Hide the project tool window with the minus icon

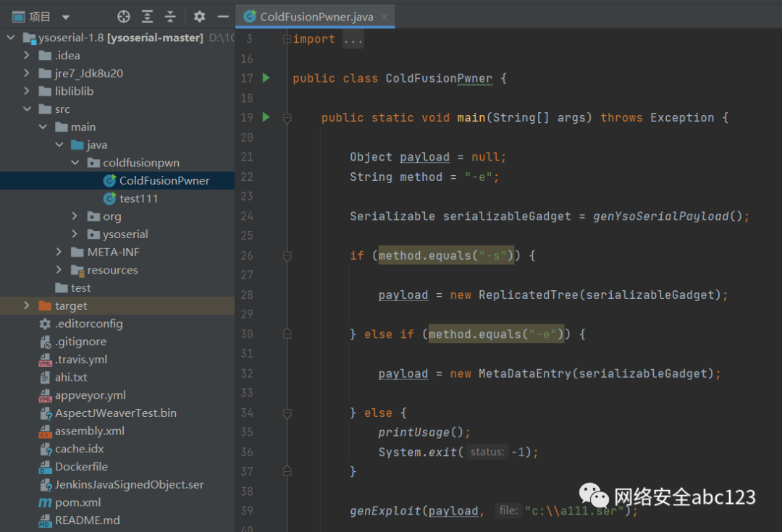tap(223, 17)
